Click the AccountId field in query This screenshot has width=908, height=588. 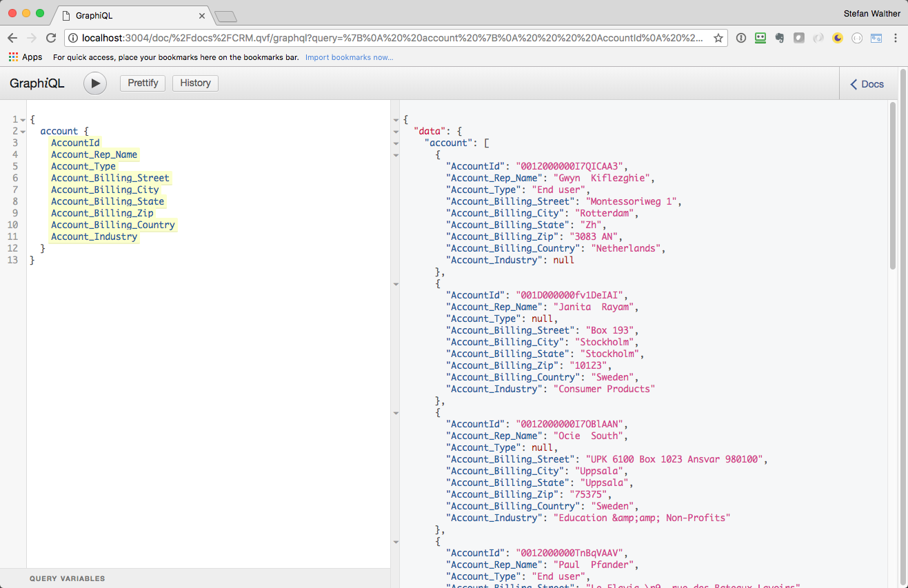coord(75,143)
